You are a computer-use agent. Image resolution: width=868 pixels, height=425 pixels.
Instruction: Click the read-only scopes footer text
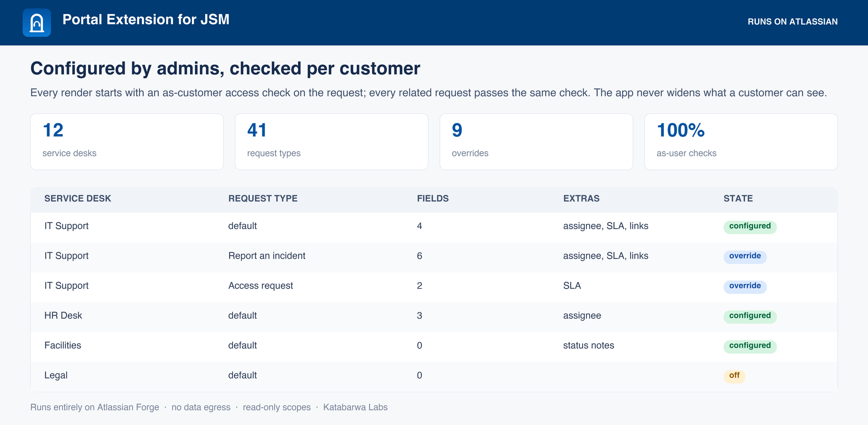[x=277, y=407]
